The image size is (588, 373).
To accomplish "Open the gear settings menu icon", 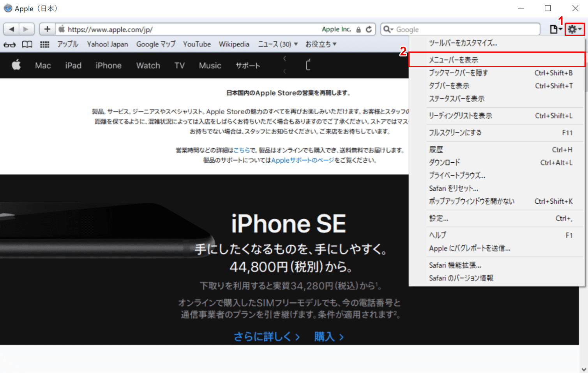I will (575, 29).
